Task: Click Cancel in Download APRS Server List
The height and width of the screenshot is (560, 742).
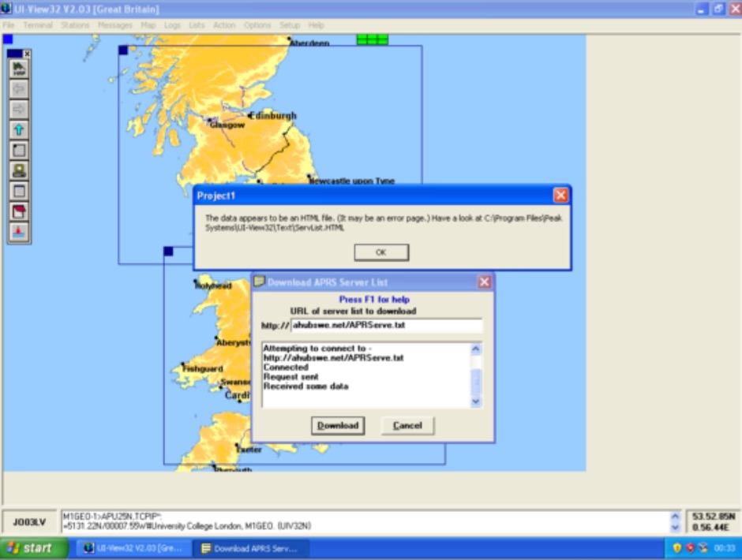Action: (x=407, y=425)
